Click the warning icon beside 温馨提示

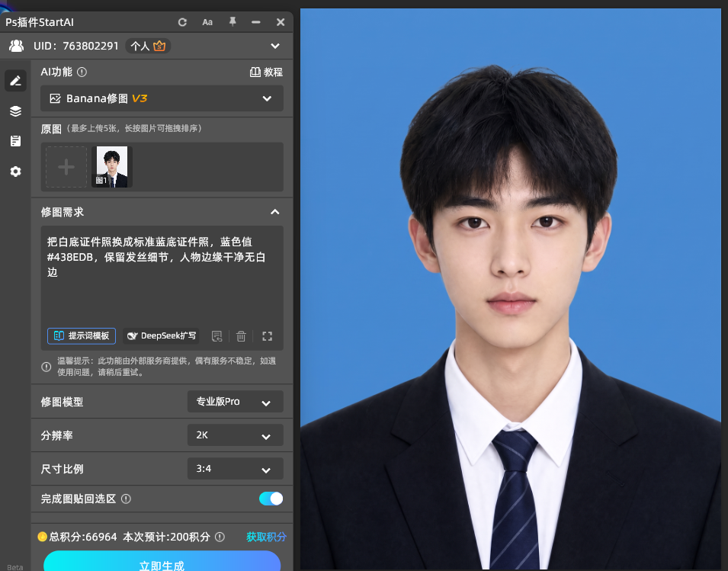pos(46,367)
